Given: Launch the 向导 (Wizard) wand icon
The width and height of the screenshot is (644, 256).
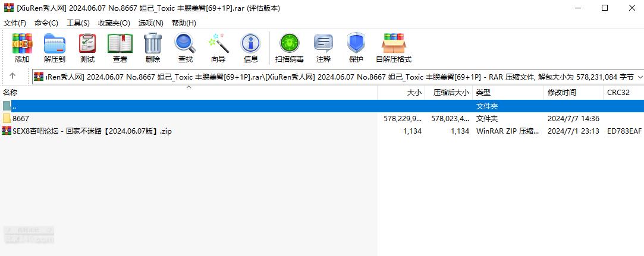Looking at the screenshot, I should [218, 43].
